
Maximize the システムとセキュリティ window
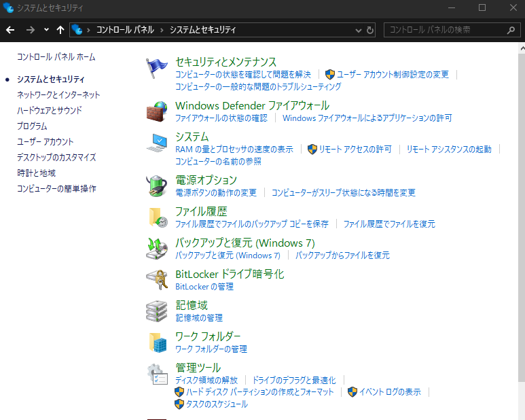coord(482,7)
